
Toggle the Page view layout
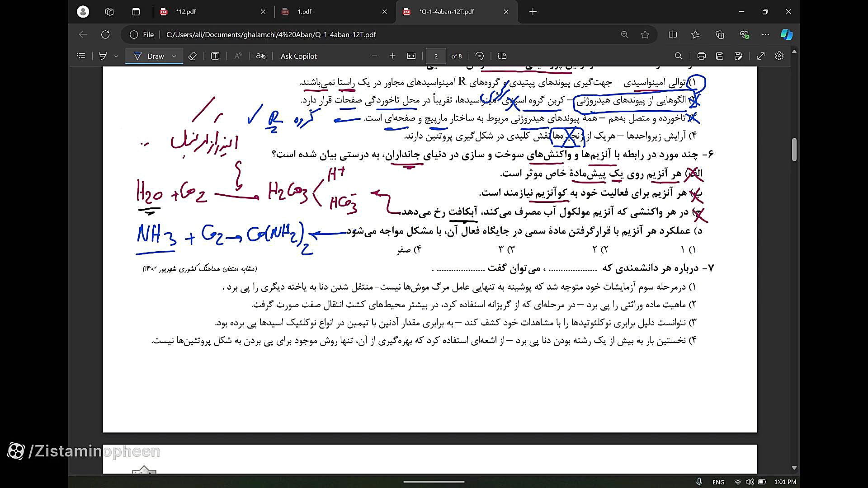502,56
